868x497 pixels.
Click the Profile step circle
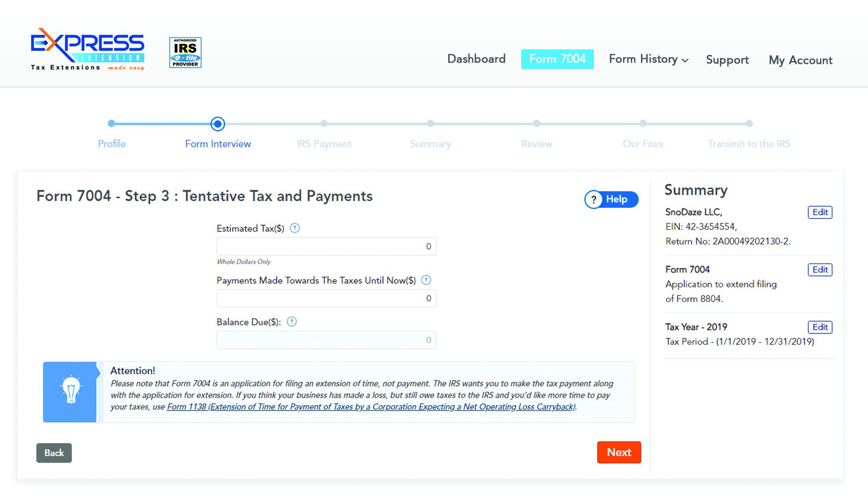(x=111, y=123)
